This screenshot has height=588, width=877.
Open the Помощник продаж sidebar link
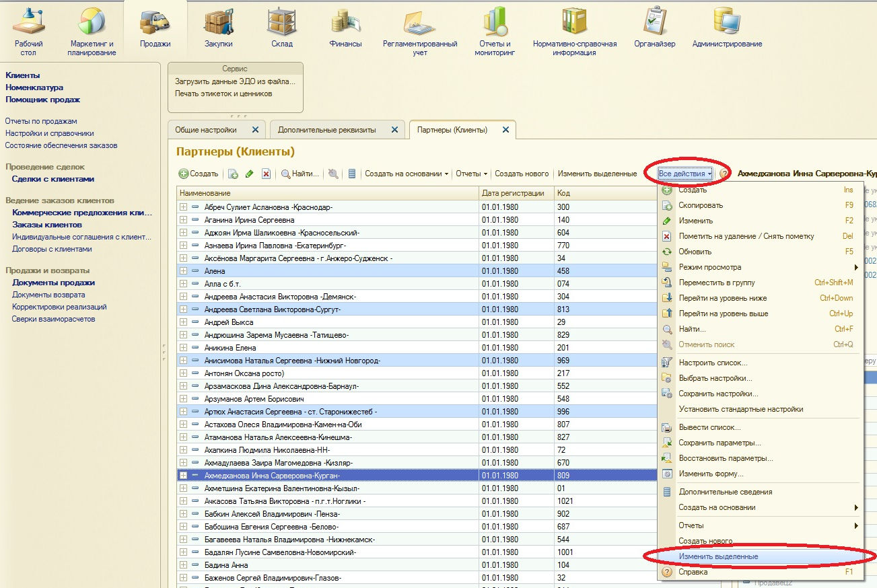click(42, 100)
